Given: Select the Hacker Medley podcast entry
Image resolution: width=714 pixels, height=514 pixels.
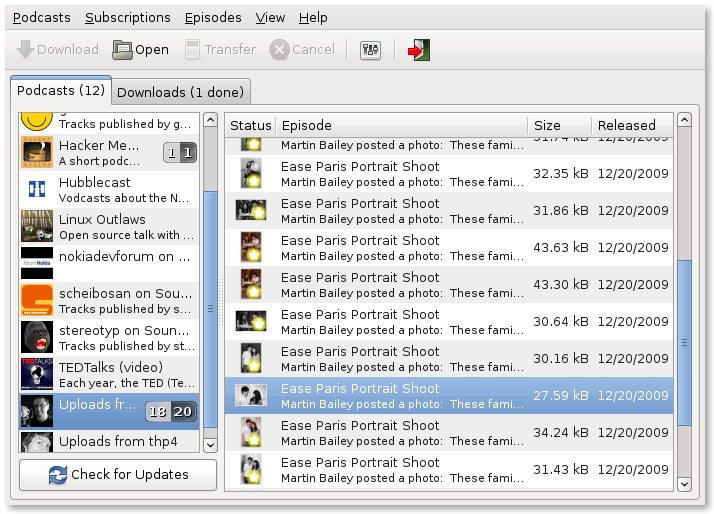Looking at the screenshot, I should [100, 153].
